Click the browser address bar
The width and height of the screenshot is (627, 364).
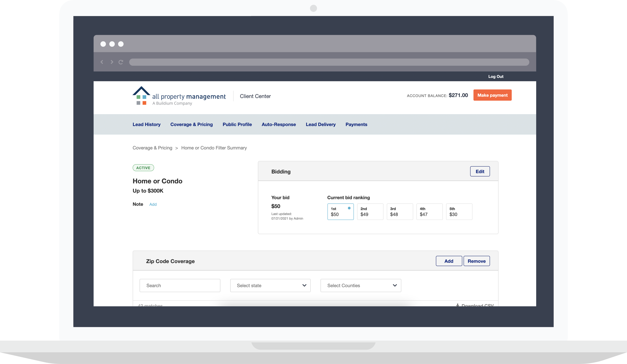pos(329,62)
